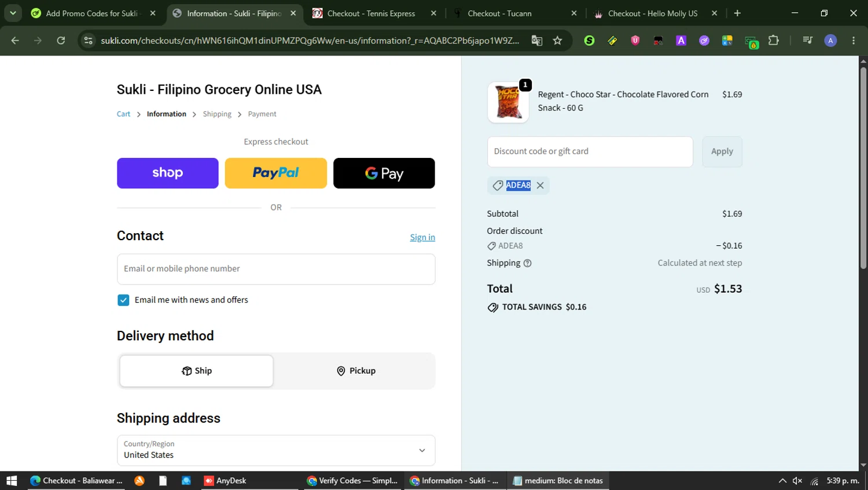Open the site information icon in address bar
868x490 pixels.
(x=88, y=40)
